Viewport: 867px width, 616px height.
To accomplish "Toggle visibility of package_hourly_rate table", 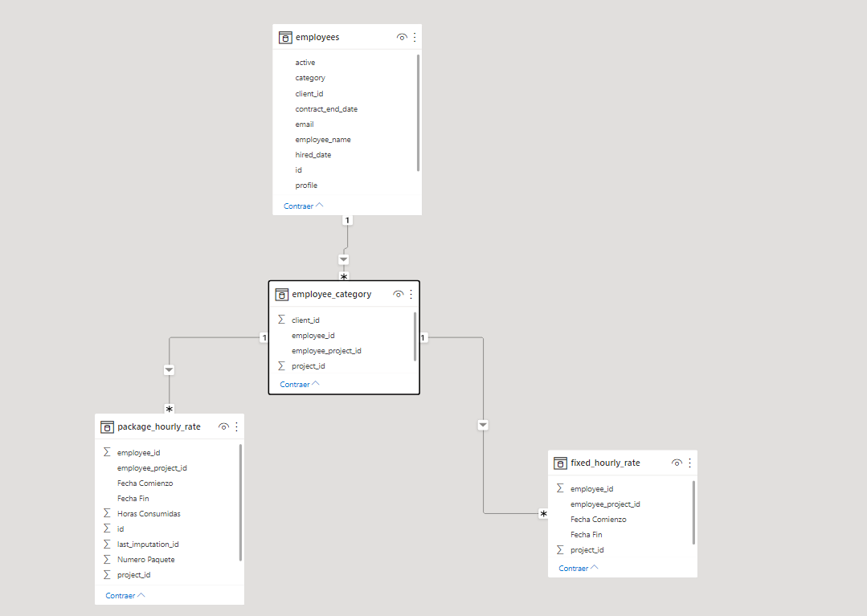I will (223, 426).
